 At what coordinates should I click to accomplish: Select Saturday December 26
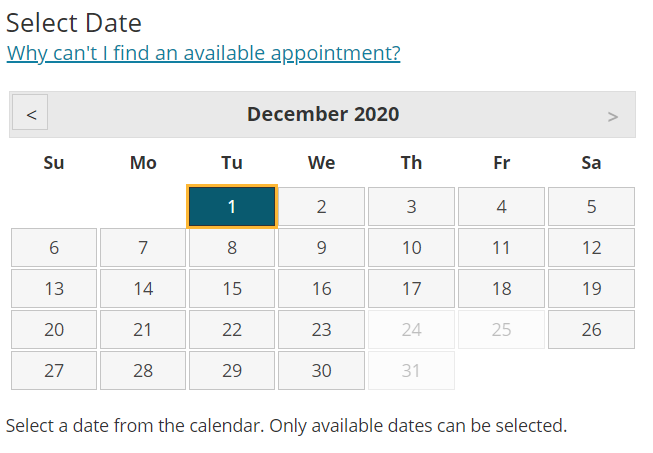click(591, 329)
